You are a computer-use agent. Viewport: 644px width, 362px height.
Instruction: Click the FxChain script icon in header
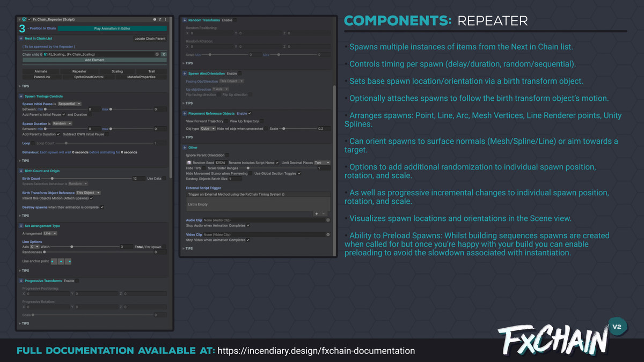(23, 19)
